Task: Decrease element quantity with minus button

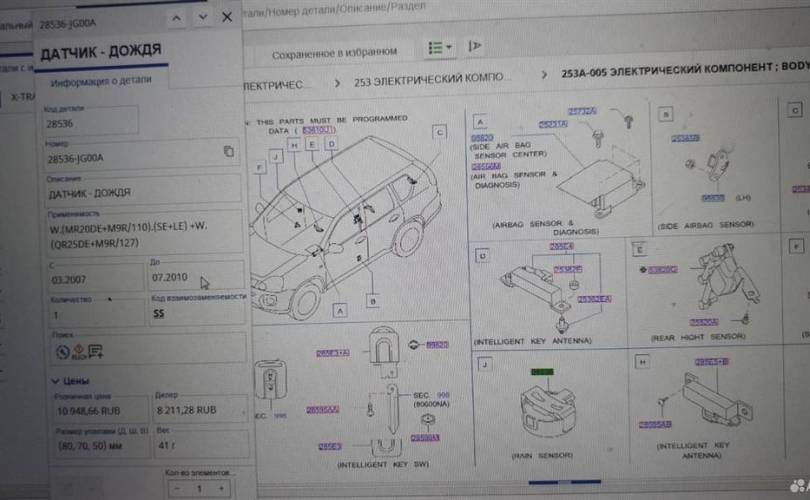Action: pyautogui.click(x=173, y=488)
